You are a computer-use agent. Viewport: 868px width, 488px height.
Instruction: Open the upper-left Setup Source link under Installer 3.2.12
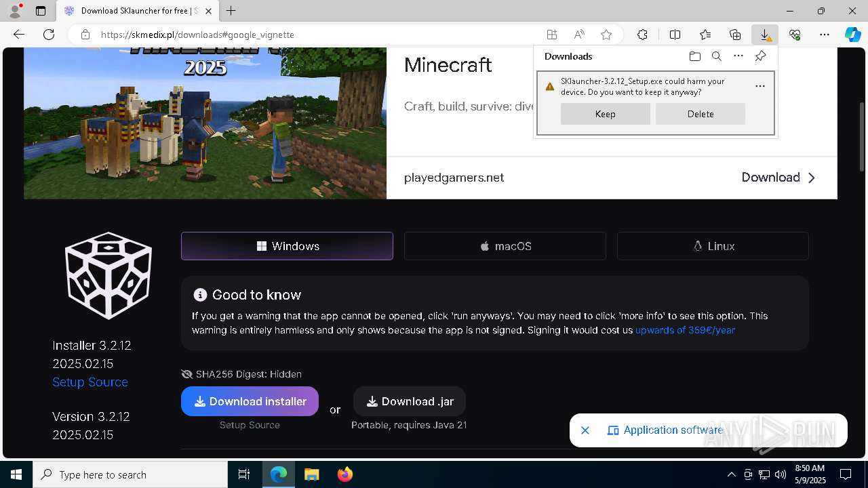[x=90, y=382]
